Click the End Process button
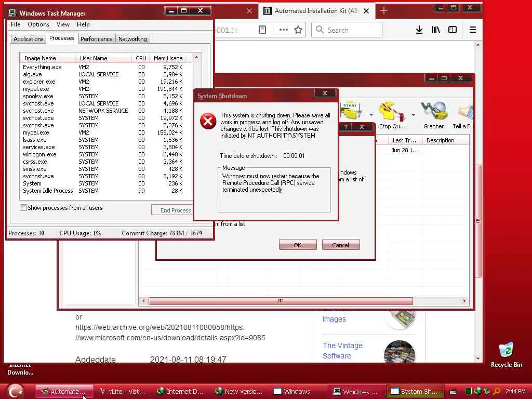 coord(172,210)
